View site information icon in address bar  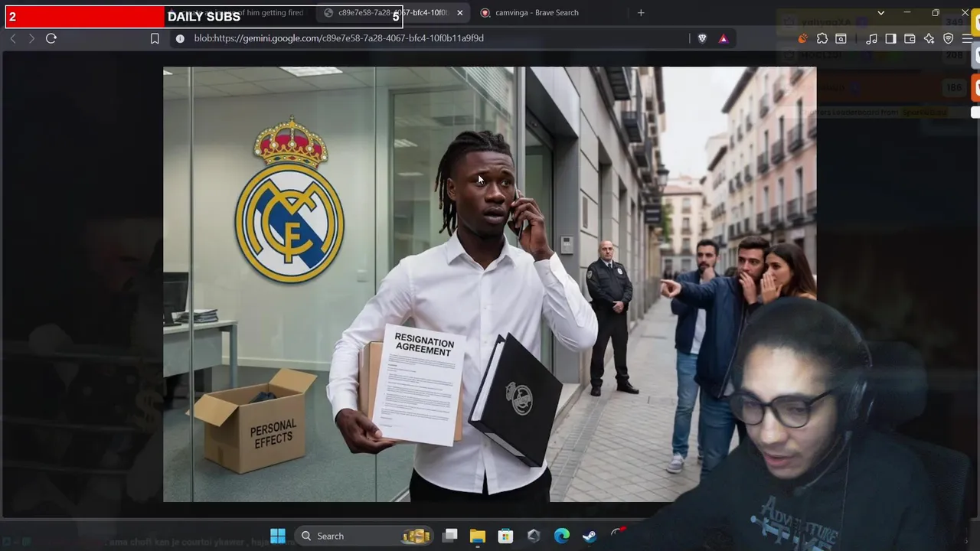180,38
